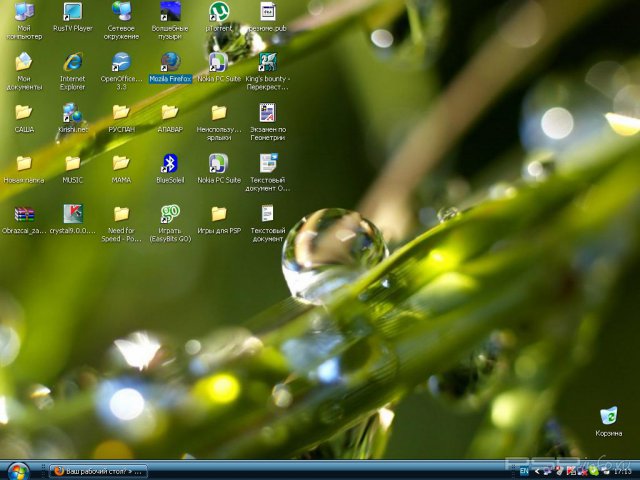Launch µTorrent from the desktop
Screen dimensions: 640x480
click(x=218, y=12)
